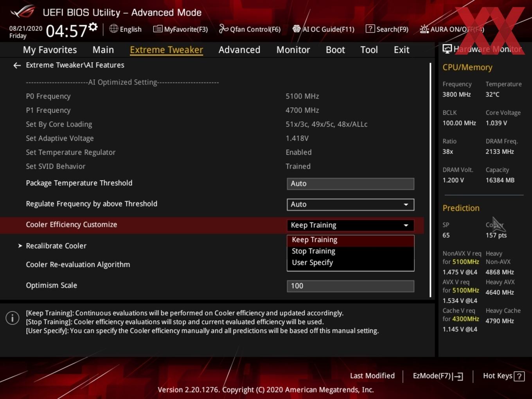Click Set SVID Behavior label
Image resolution: width=532 pixels, height=399 pixels.
(x=56, y=167)
